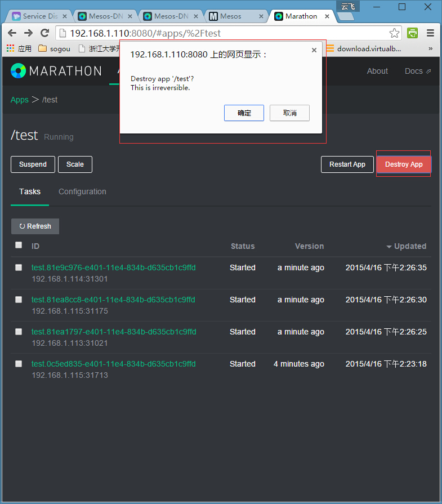Click host address 192.168.1.115:31713
Viewport: 442px width, 504px height.
(x=70, y=376)
